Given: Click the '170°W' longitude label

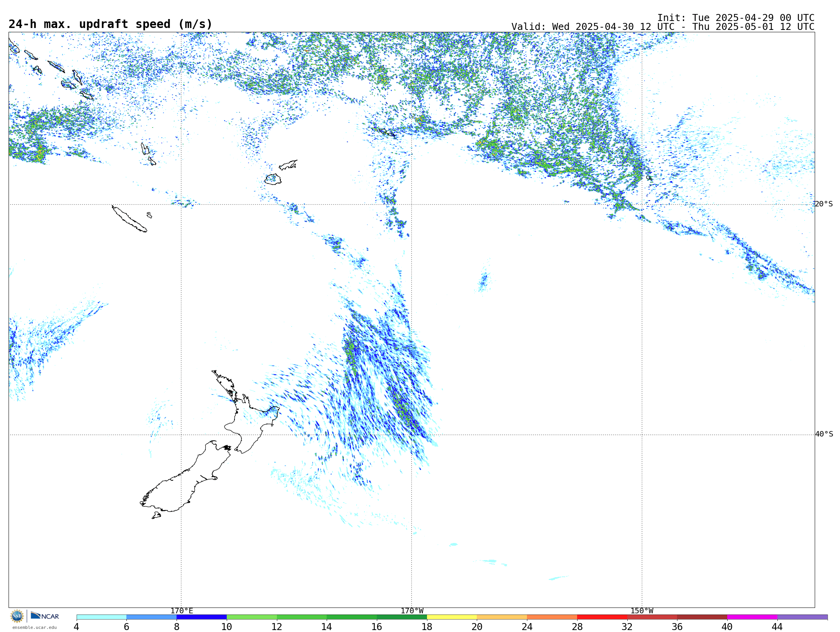Looking at the screenshot, I should coord(412,611).
